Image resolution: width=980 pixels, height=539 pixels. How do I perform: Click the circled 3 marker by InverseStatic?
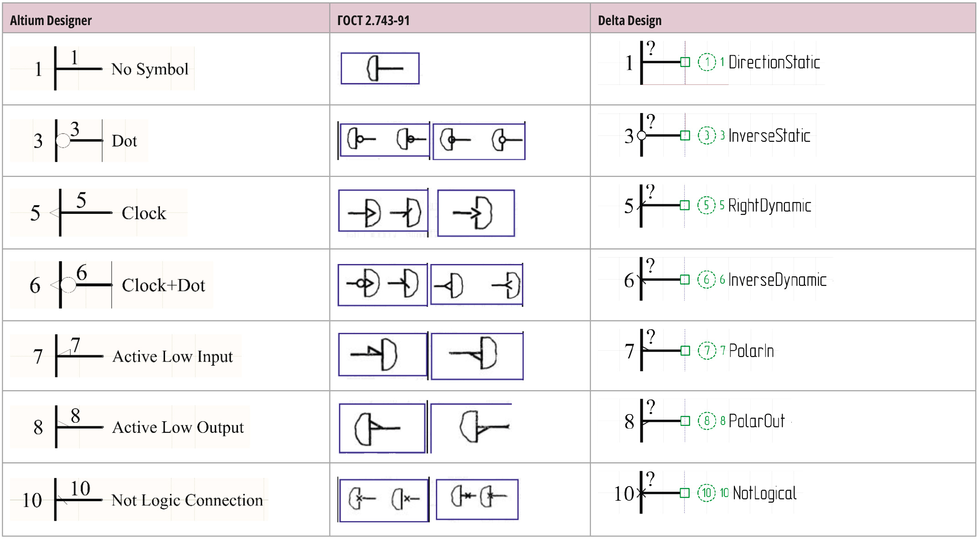[x=707, y=135]
